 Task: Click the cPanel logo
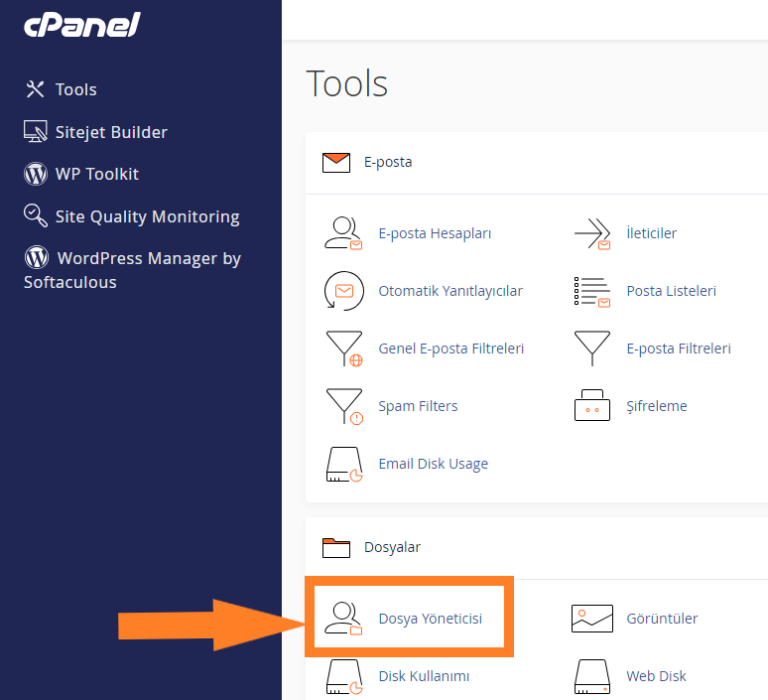pos(82,25)
